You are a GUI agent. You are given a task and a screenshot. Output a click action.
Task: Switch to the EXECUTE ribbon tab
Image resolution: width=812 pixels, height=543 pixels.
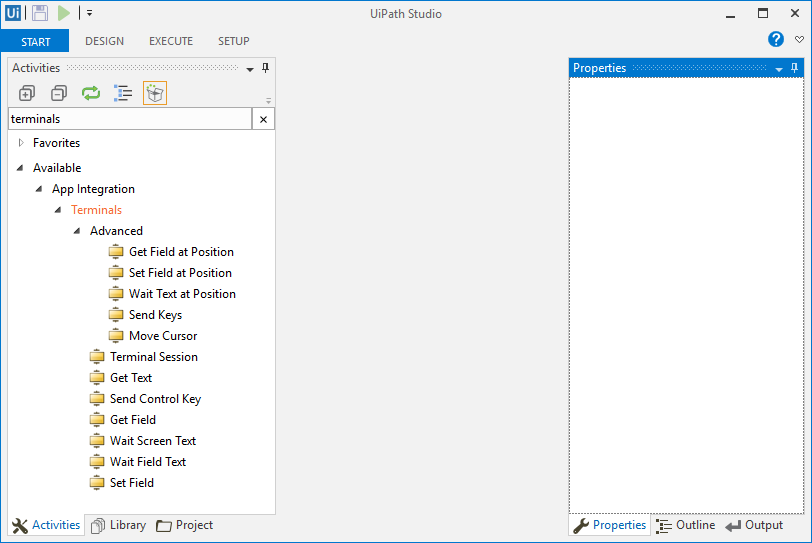coord(171,41)
